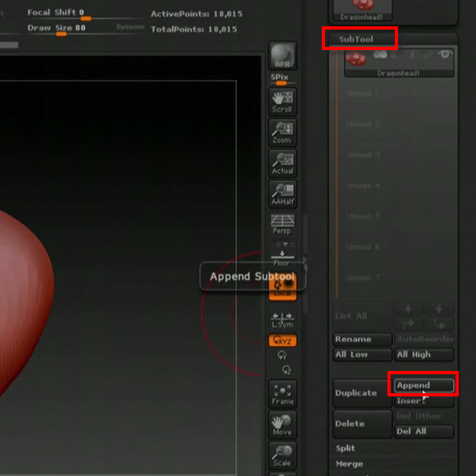The width and height of the screenshot is (476, 476).
Task: Toggle Persp perspective distortion
Action: pos(282,224)
